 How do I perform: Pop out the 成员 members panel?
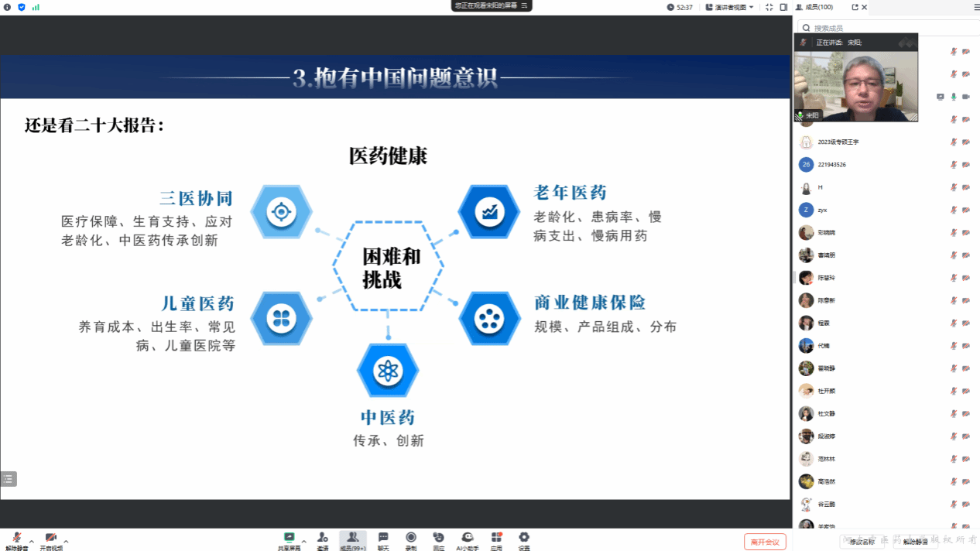[855, 7]
